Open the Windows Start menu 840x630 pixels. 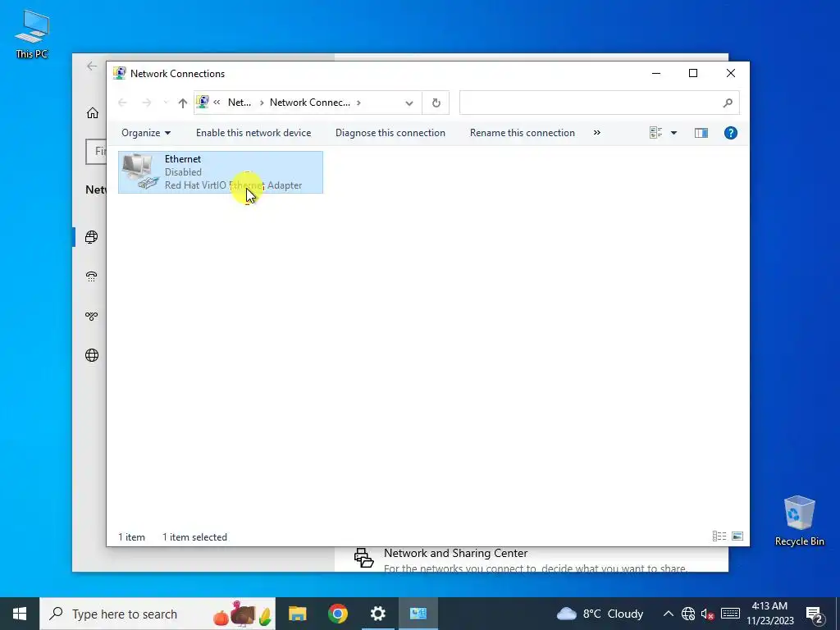click(x=20, y=614)
